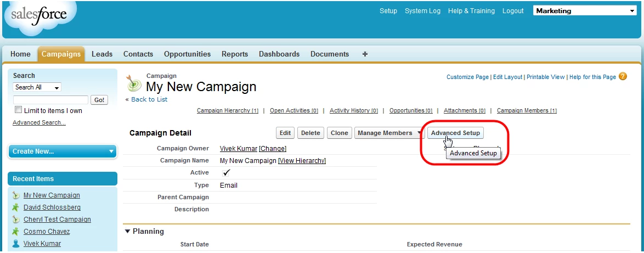Open Help & Training link
Viewport: 644px width, 253px height.
(471, 11)
